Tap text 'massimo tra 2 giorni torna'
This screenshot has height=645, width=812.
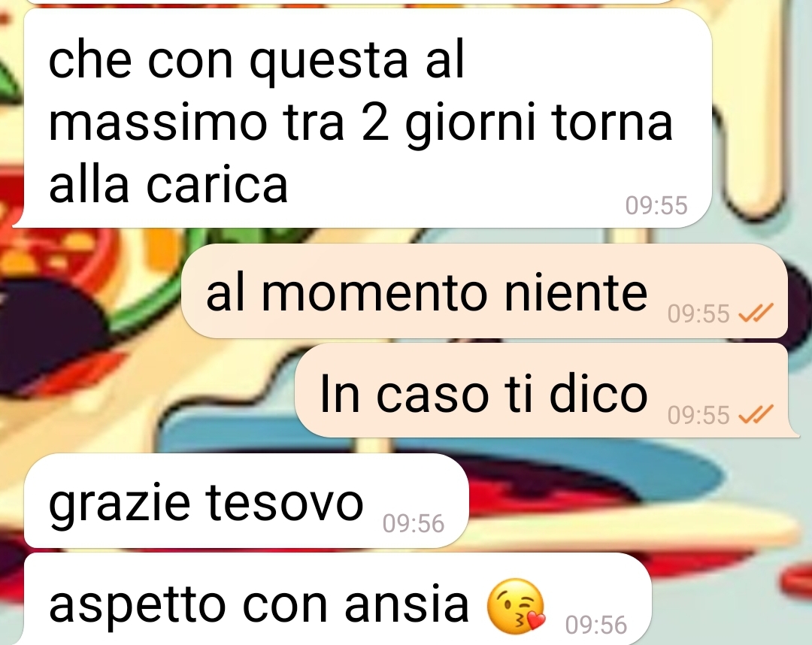pyautogui.click(x=360, y=124)
